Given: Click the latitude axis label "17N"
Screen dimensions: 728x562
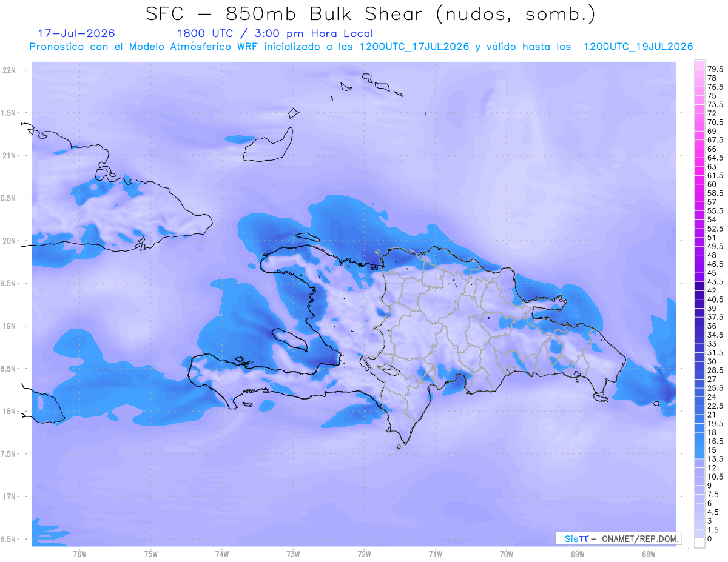Looking at the screenshot, I should (x=9, y=497).
